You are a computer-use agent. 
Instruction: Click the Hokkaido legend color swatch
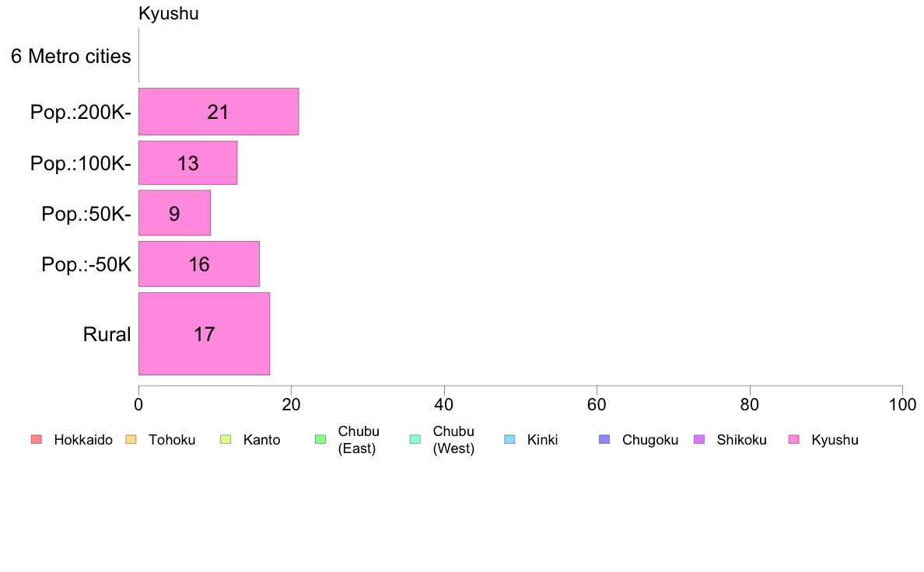click(x=37, y=439)
